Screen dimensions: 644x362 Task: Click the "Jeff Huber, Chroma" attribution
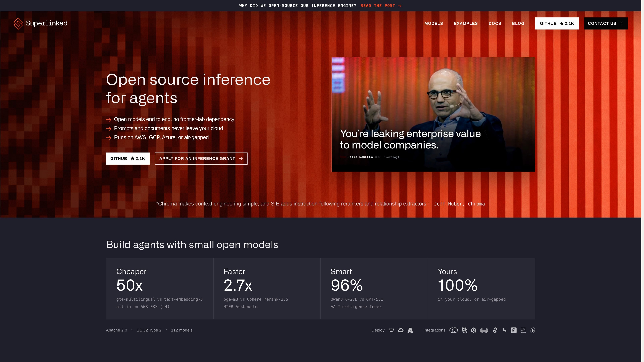459,204
